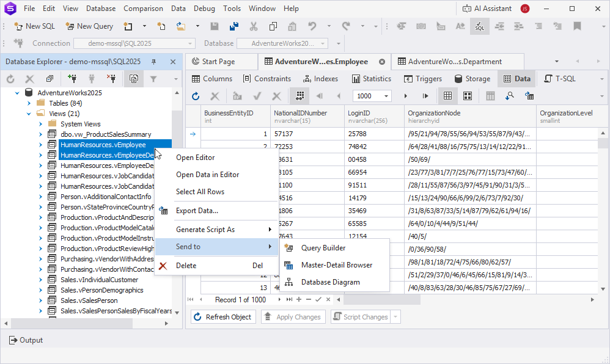Refresh data grid with circular arrow icon
The image size is (610, 364).
click(196, 96)
